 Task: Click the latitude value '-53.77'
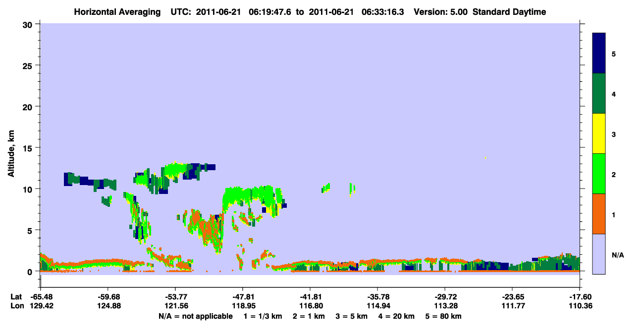175,297
